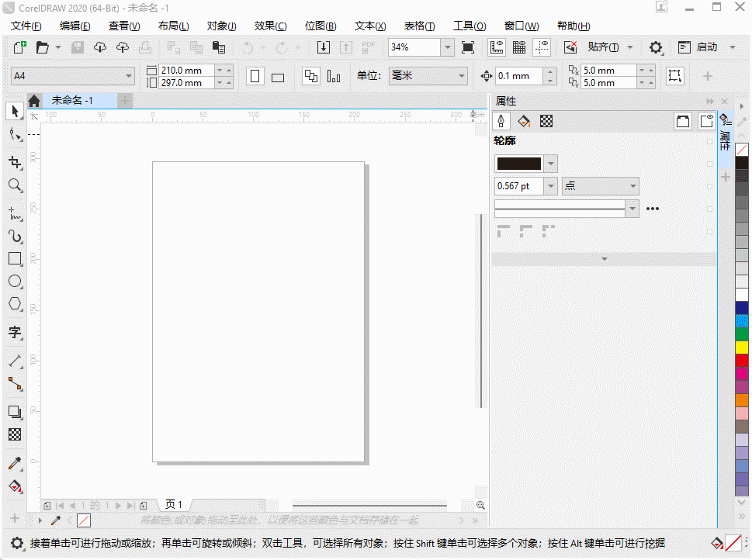This screenshot has height=560, width=752.
Task: Click the 贴齐 snap button
Action: 603,47
